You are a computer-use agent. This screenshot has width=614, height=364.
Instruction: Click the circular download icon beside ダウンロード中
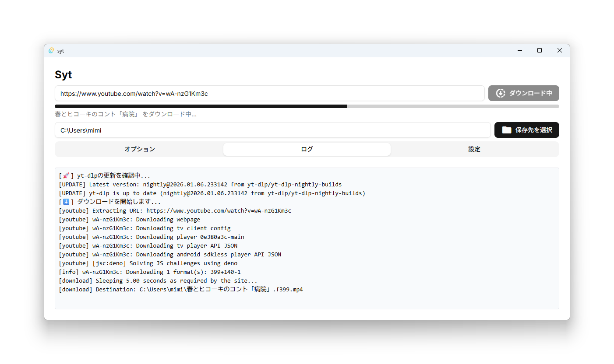[500, 93]
